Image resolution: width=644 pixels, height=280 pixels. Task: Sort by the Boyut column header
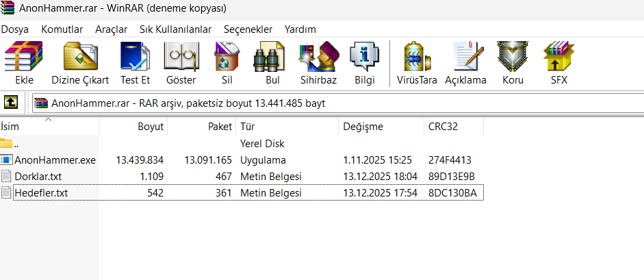(133, 127)
